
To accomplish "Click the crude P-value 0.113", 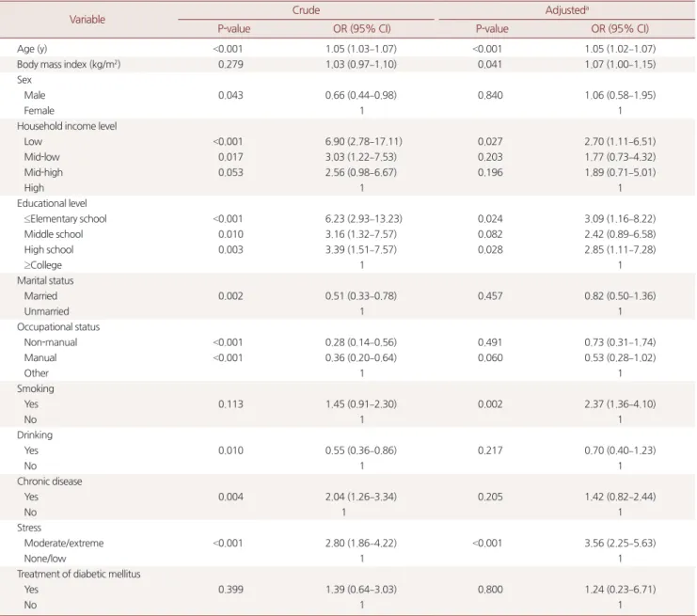I will coord(230,404).
